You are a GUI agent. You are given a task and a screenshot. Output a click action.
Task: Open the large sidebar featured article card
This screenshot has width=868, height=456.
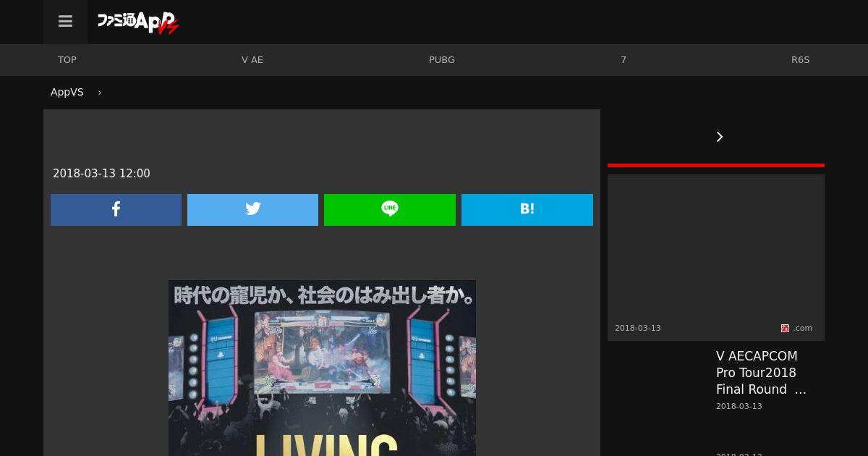click(x=716, y=258)
